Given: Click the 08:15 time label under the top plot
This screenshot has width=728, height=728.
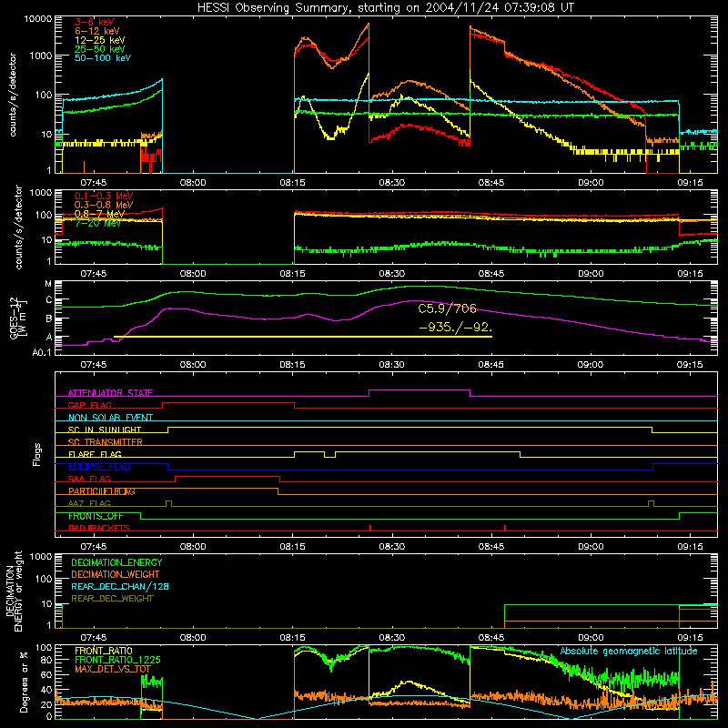Looking at the screenshot, I should tap(292, 183).
